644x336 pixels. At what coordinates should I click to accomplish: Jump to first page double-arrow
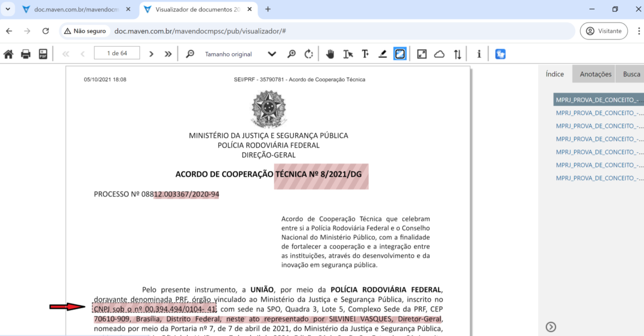[x=65, y=54]
